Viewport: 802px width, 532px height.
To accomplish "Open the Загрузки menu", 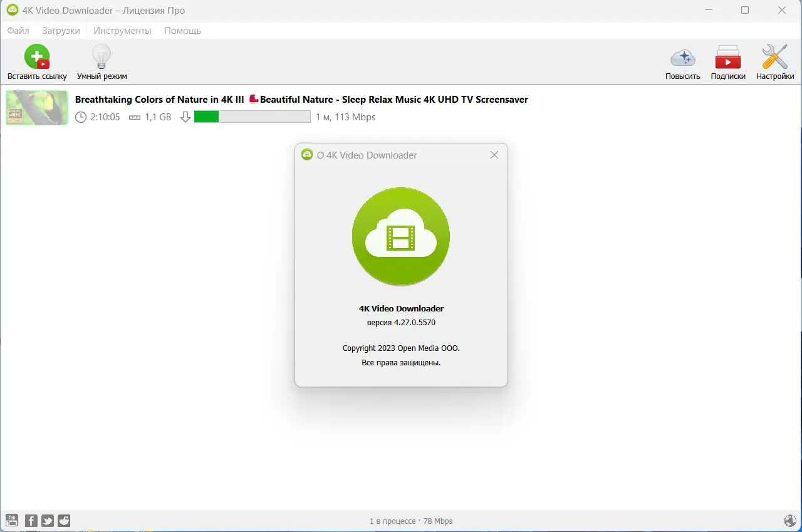I will 61,31.
